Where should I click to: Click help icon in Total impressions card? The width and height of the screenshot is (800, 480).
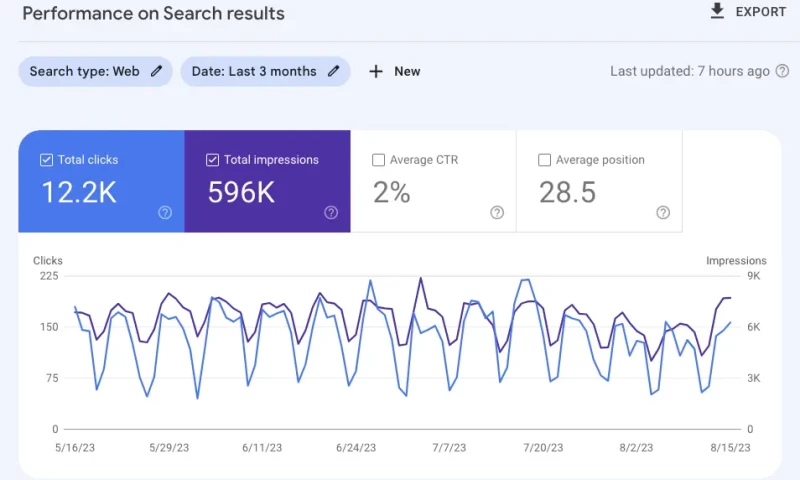(331, 212)
